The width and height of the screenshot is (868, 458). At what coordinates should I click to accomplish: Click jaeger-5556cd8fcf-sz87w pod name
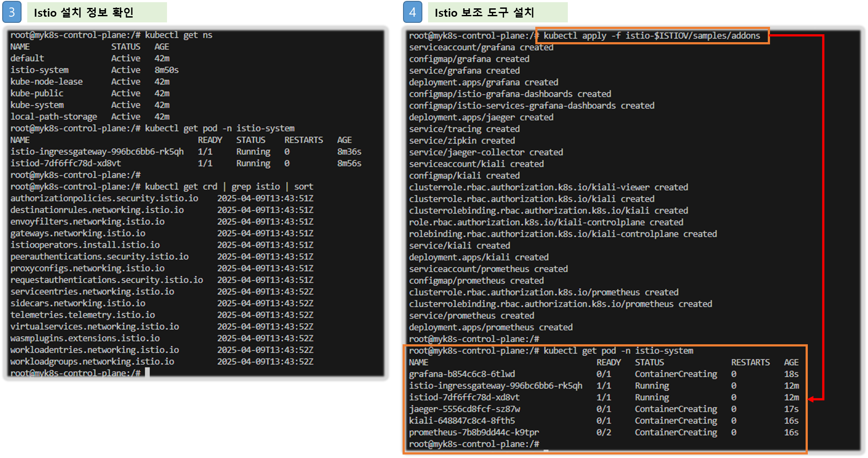tap(465, 409)
